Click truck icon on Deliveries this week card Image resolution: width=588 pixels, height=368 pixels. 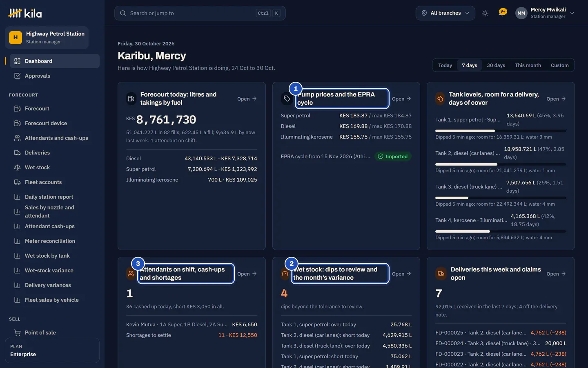tap(441, 274)
